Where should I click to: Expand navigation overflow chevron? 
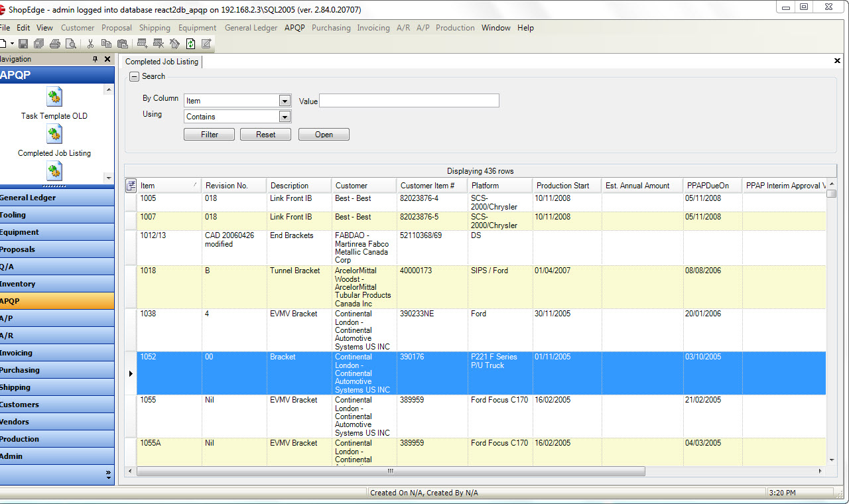pyautogui.click(x=108, y=474)
